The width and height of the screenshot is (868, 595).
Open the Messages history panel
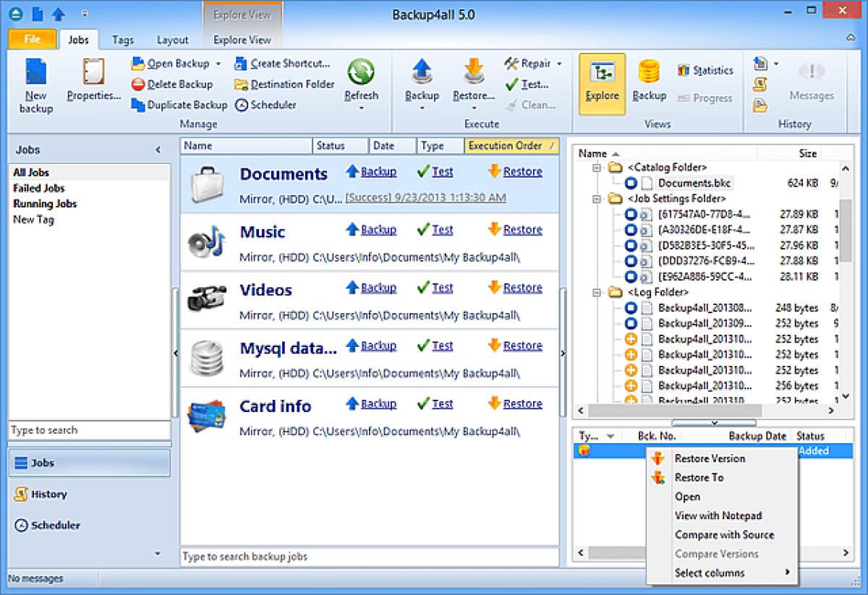click(812, 82)
